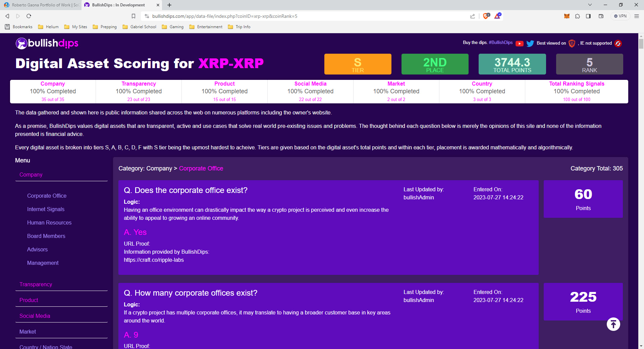Click the scroll-to-top arrow button
644x349 pixels.
click(613, 324)
